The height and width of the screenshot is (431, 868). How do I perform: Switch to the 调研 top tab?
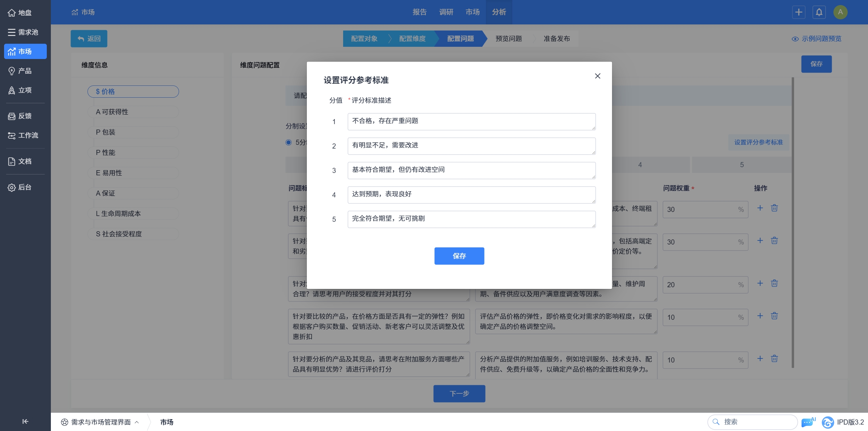446,12
